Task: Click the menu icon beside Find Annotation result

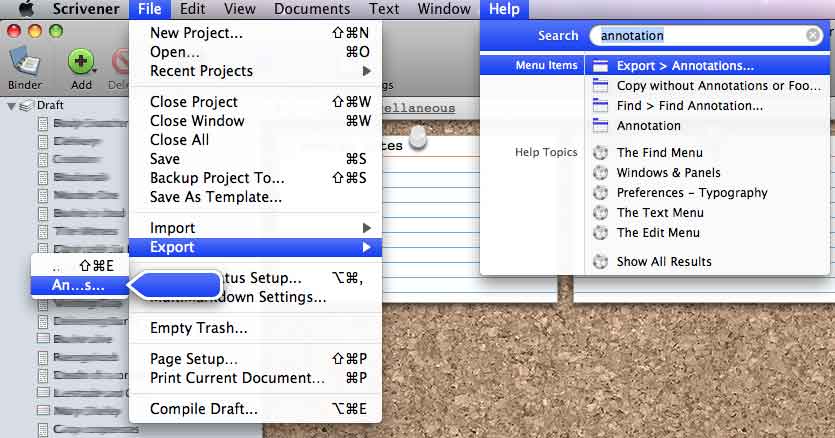Action: click(x=600, y=106)
